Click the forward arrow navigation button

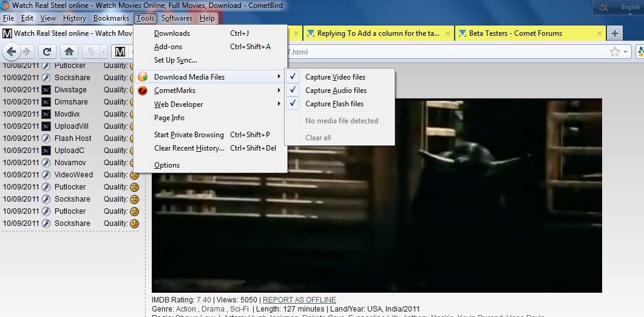(27, 52)
